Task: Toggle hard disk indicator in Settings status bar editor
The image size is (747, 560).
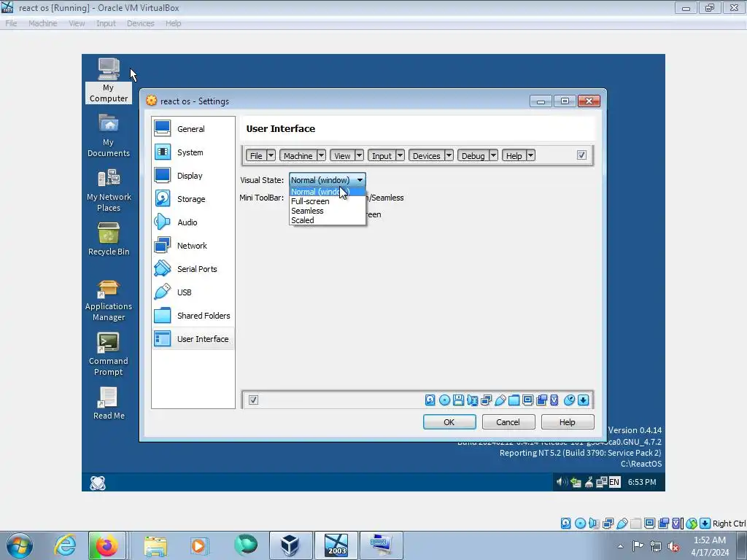Action: pyautogui.click(x=430, y=400)
